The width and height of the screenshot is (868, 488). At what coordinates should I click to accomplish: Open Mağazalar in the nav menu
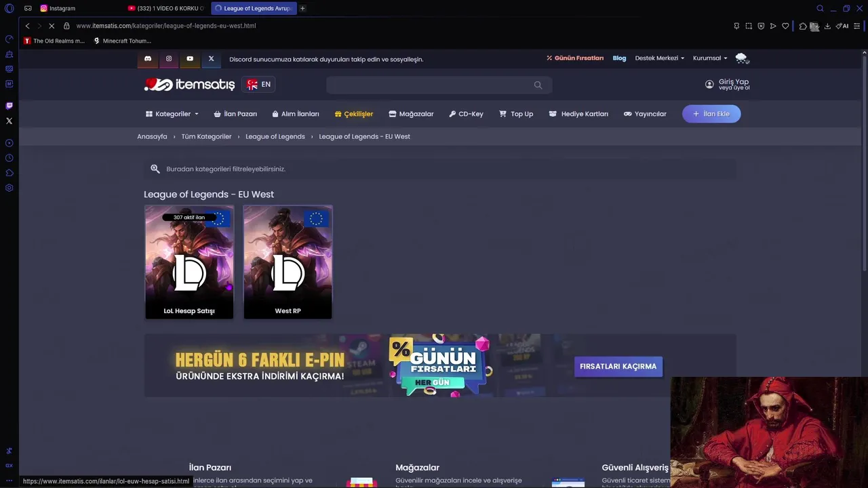[411, 114]
